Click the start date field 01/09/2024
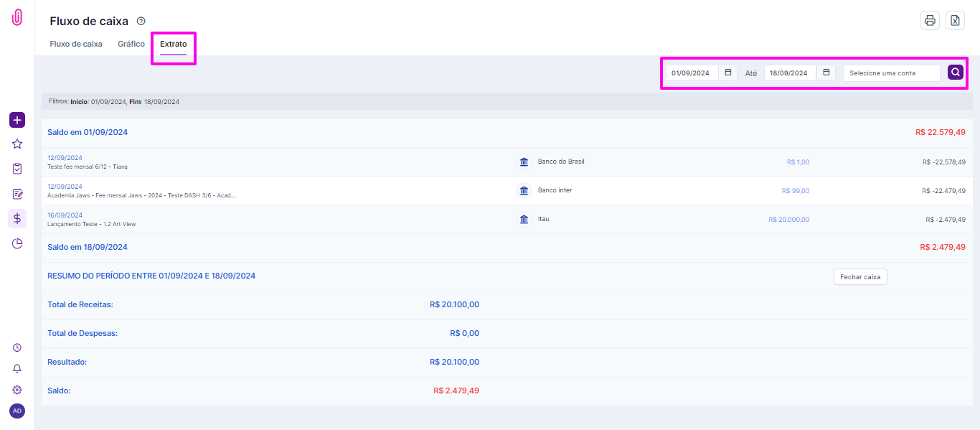Image resolution: width=980 pixels, height=430 pixels. click(x=692, y=73)
